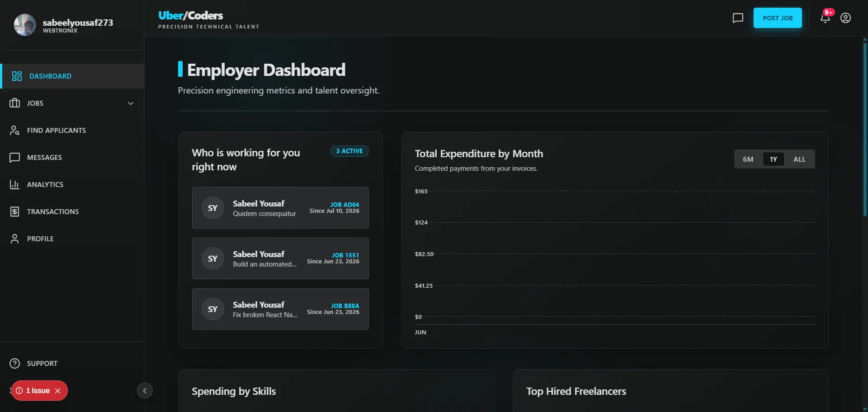Screen dimensions: 868x412
Task: Open the Analytics page
Action: 72,184
